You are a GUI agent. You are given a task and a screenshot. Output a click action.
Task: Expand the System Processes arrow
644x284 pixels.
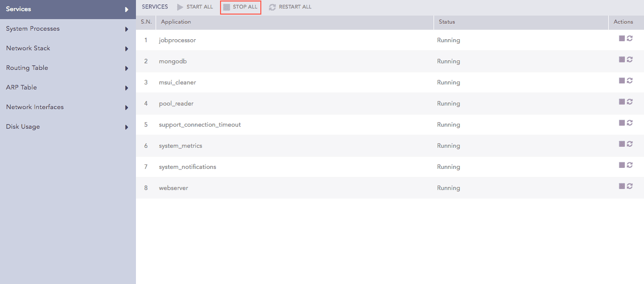tap(127, 29)
